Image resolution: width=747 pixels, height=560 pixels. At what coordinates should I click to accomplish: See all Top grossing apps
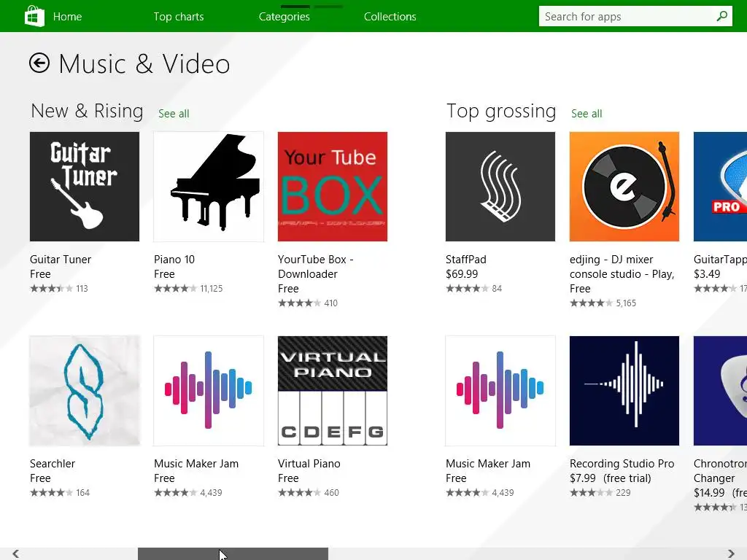click(x=587, y=114)
